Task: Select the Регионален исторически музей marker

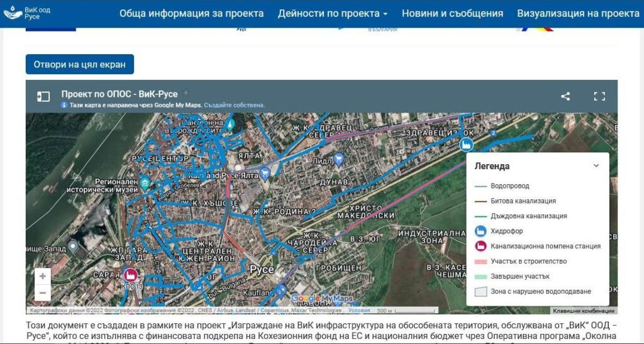Action: tap(145, 182)
